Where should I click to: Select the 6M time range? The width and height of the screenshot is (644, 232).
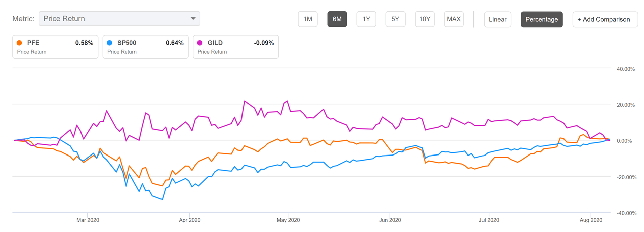337,19
